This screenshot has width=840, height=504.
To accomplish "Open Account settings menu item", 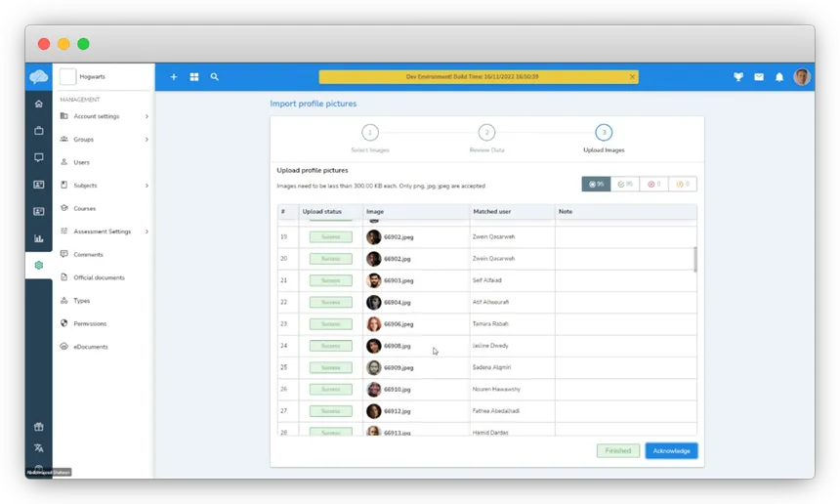I will tap(104, 116).
